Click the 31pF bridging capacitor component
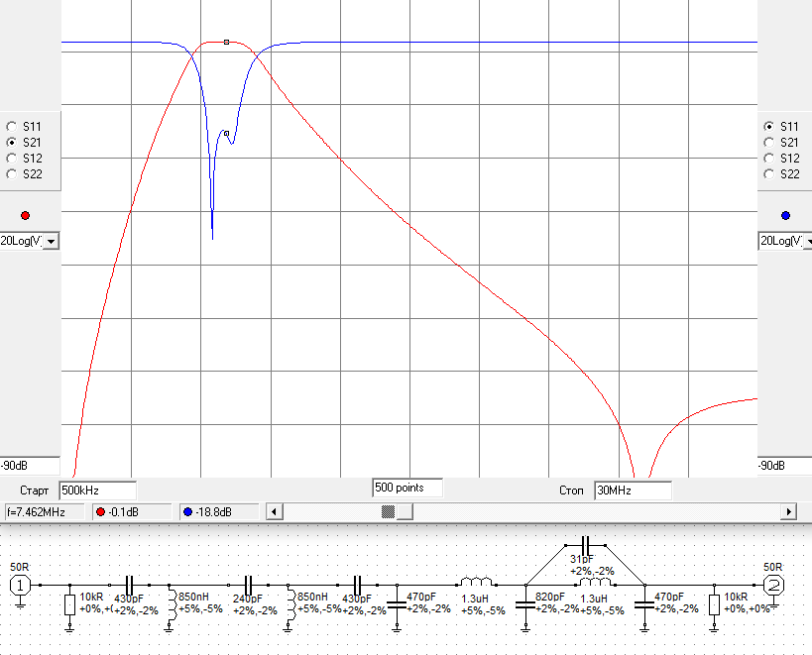The height and width of the screenshot is (655, 812). point(586,546)
